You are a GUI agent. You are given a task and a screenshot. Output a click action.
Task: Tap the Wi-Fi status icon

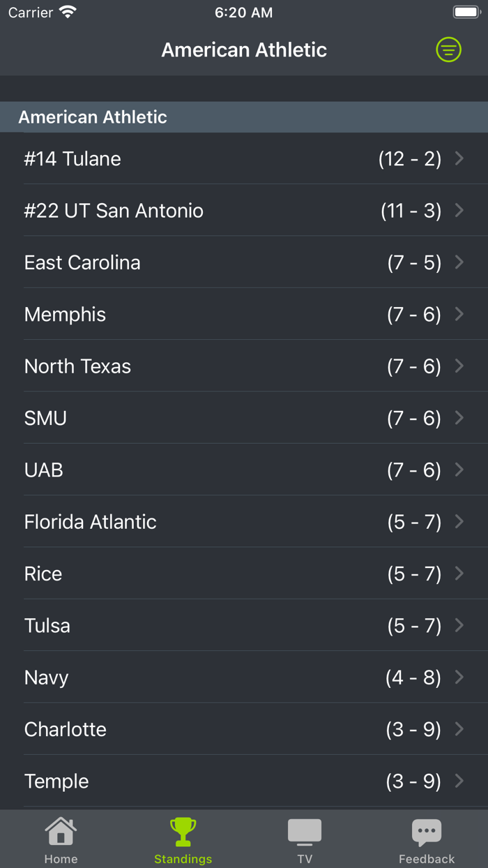pyautogui.click(x=67, y=11)
